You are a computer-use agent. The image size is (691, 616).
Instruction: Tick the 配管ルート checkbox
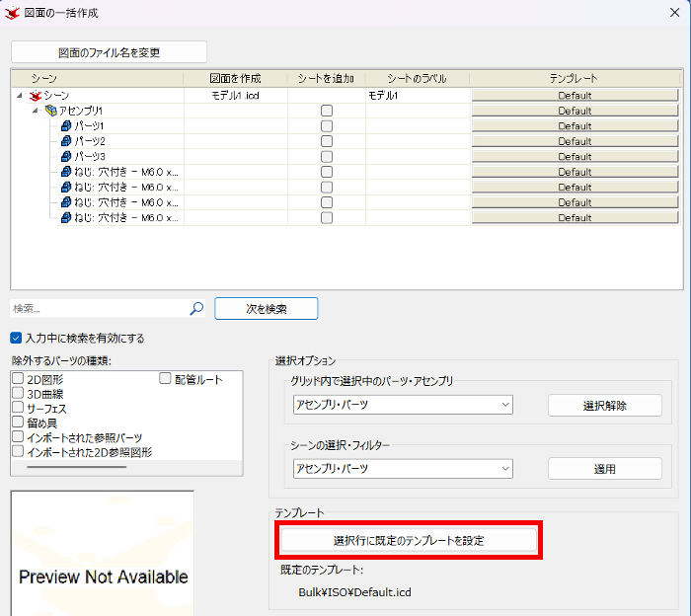point(165,378)
